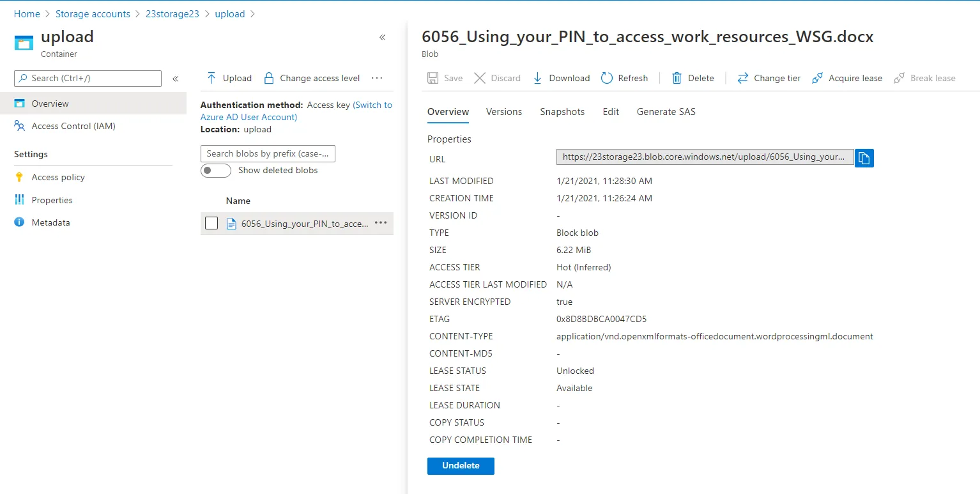The image size is (980, 494).
Task: Click the Upload toolbar label
Action: [x=237, y=78]
